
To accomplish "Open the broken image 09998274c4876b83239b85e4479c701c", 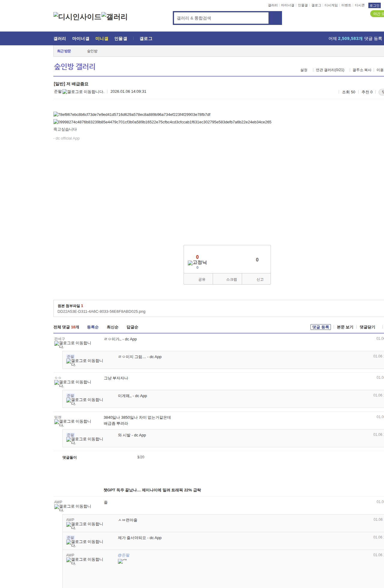I will [x=162, y=122].
